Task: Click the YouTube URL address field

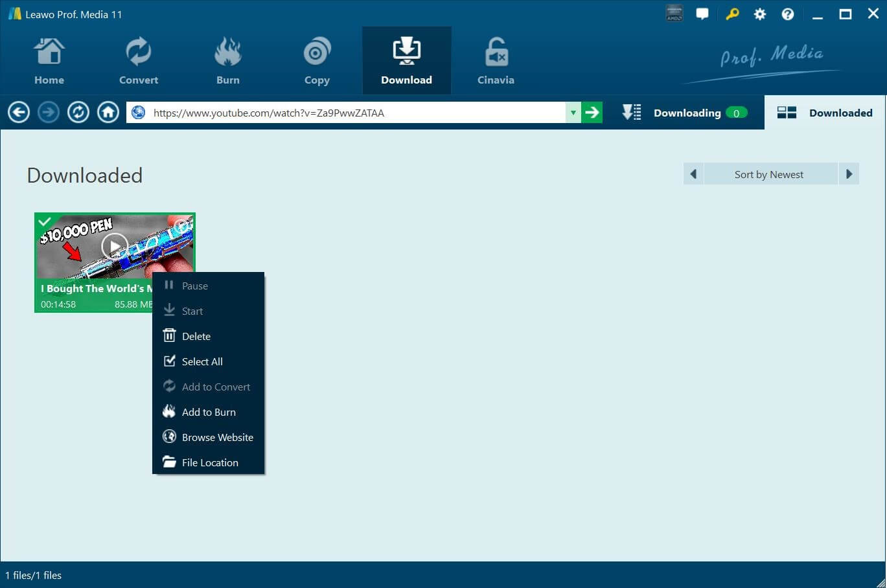Action: (x=350, y=113)
